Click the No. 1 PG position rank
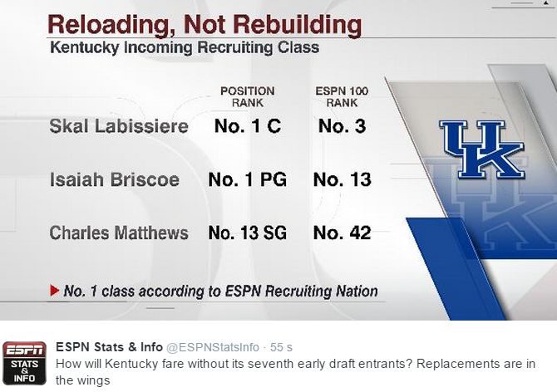557x392 pixels. (247, 179)
